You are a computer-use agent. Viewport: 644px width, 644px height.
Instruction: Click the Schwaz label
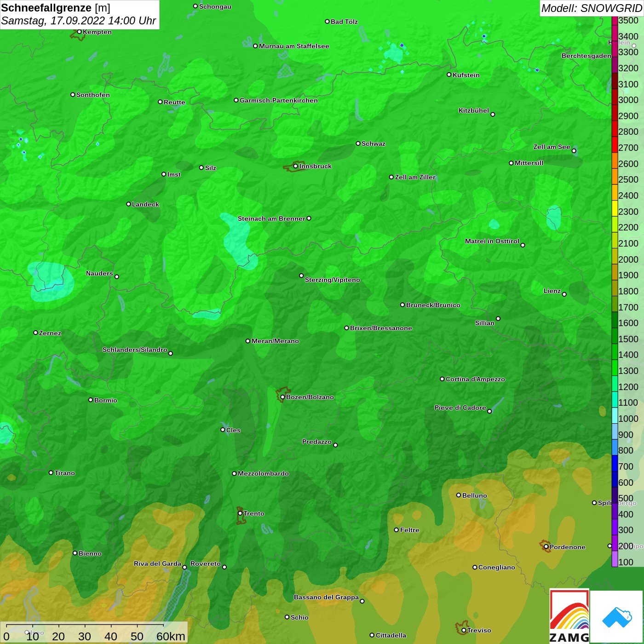pos(374,144)
